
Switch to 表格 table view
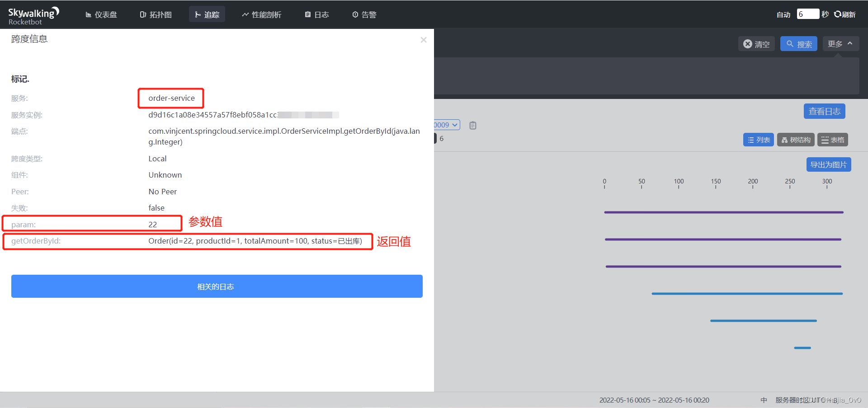click(833, 140)
